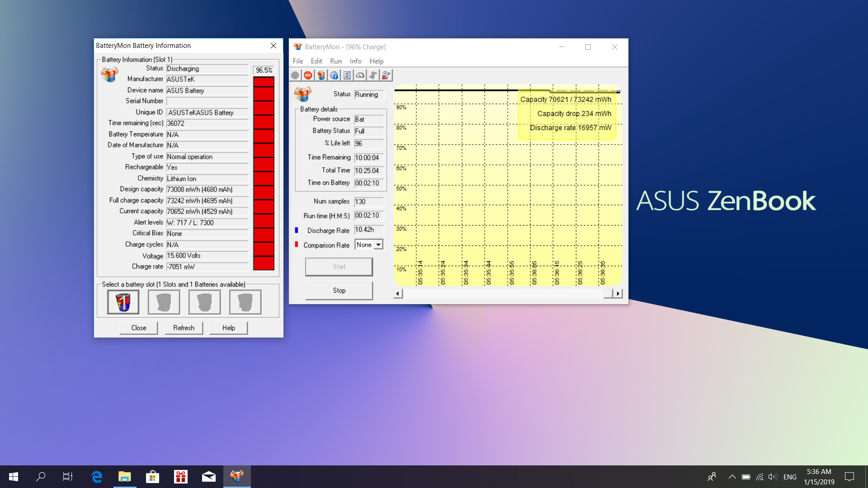Expand the Comparison Rate dropdown

click(378, 245)
